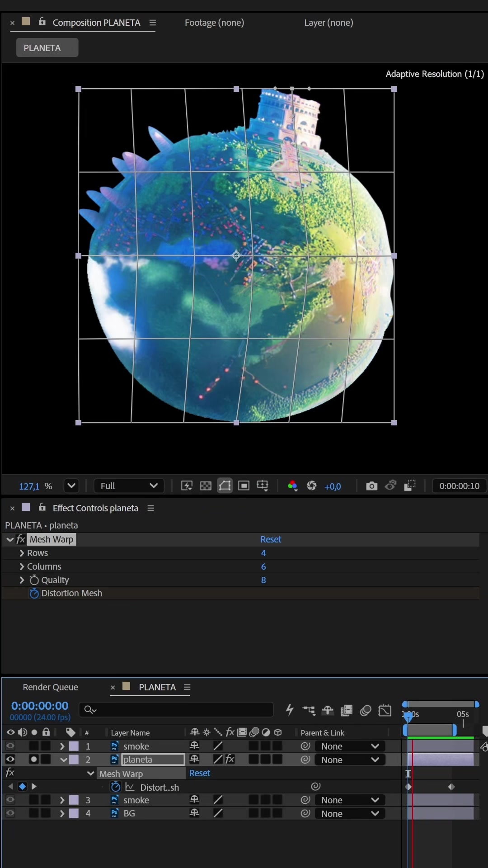Click the Show Snapshot icon

pos(390,486)
